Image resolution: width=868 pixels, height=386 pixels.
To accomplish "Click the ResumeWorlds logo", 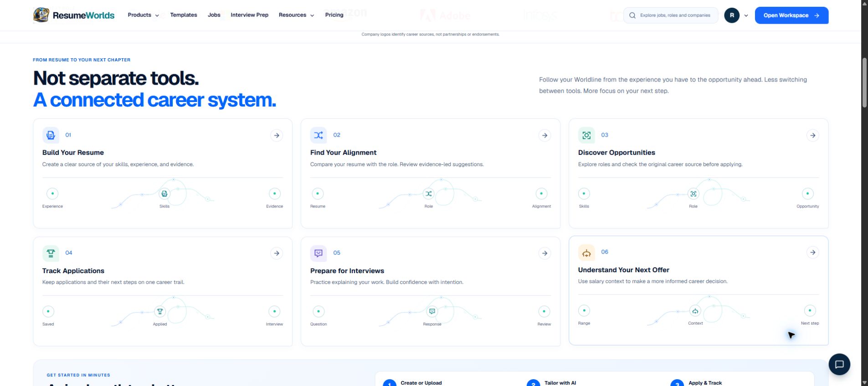I will [74, 15].
